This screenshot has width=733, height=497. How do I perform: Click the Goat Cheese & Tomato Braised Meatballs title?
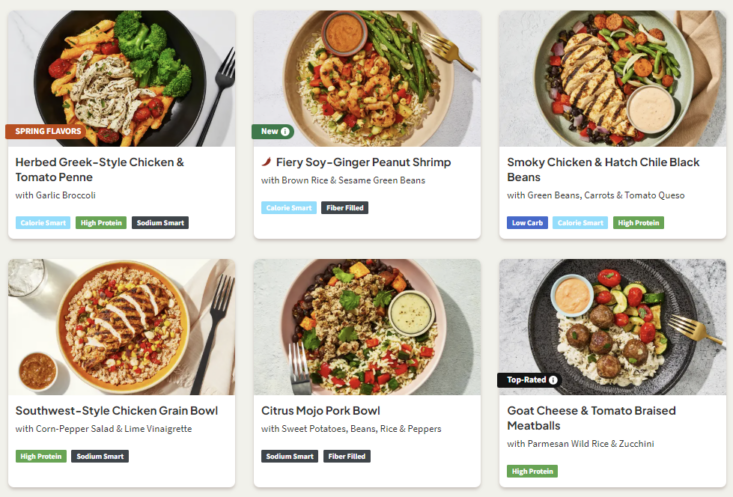(591, 418)
